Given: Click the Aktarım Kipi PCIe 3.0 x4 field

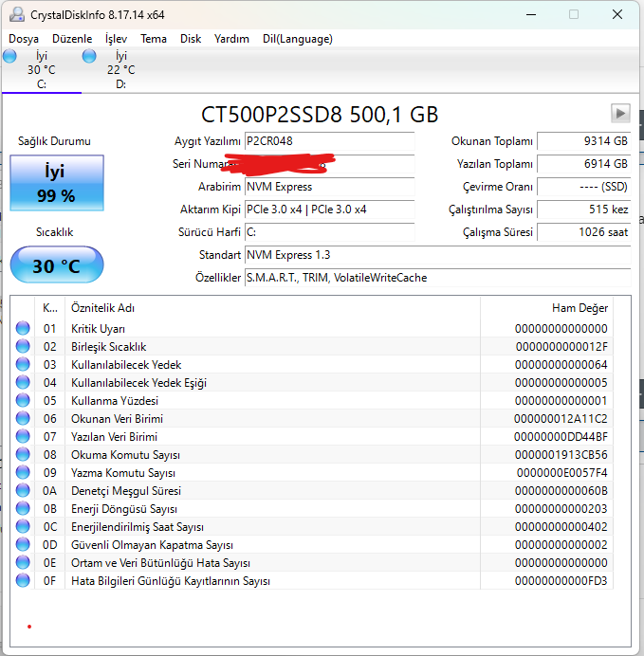Looking at the screenshot, I should [x=330, y=210].
